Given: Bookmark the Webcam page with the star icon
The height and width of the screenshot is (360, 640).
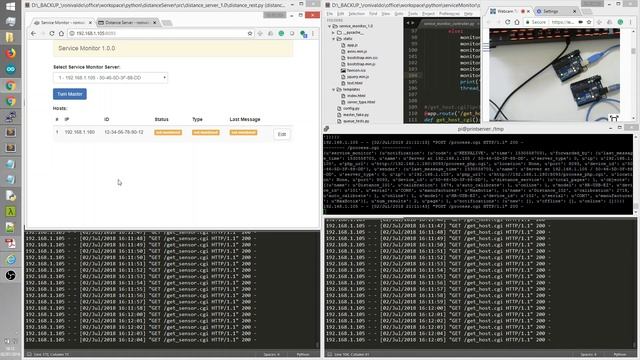Looking at the screenshot, I should pyautogui.click(x=589, y=22).
